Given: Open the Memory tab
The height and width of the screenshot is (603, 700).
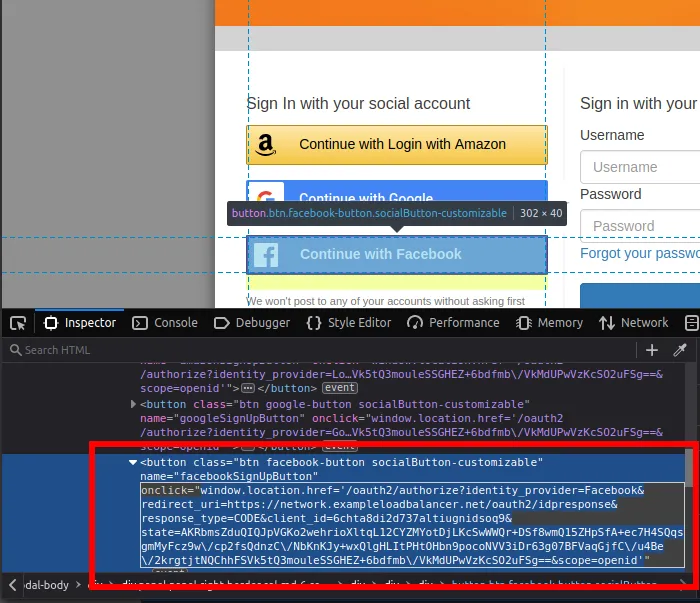Looking at the screenshot, I should (x=549, y=323).
